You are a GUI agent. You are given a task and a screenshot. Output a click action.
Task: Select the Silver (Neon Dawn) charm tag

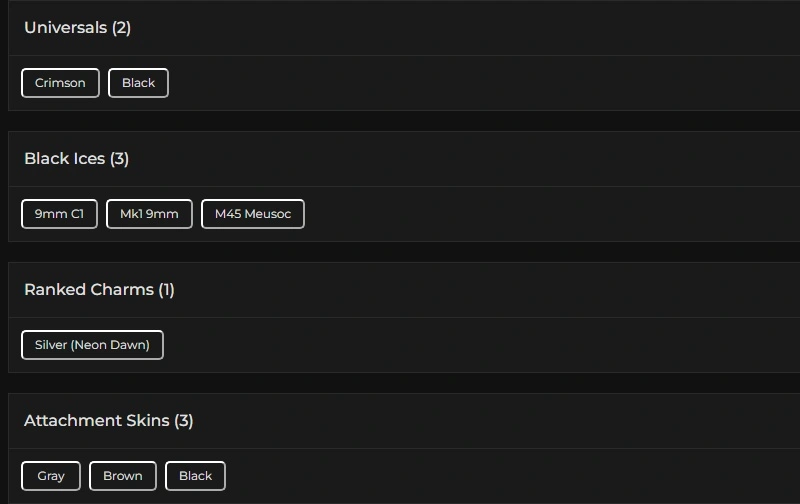pos(92,345)
